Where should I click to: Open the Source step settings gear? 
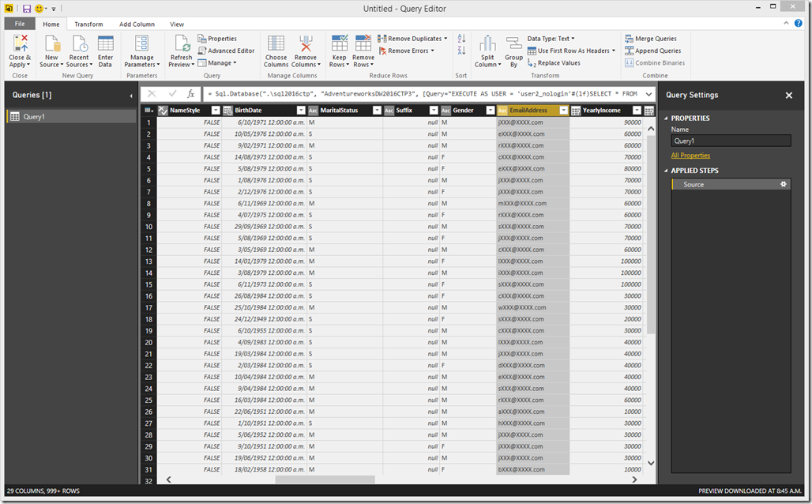[x=783, y=184]
